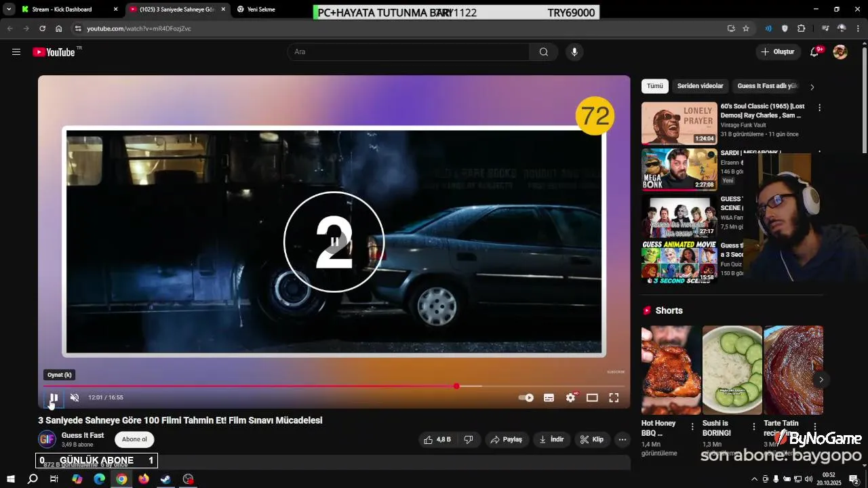The image size is (868, 488).
Task: Click Oluştur create button
Action: coord(778,52)
